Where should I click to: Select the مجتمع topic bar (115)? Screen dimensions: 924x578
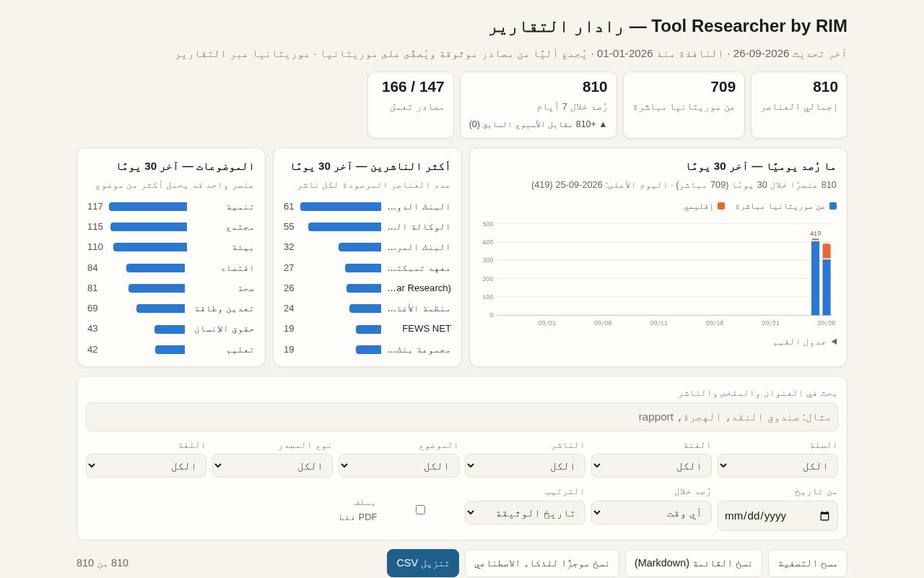pyautogui.click(x=149, y=227)
